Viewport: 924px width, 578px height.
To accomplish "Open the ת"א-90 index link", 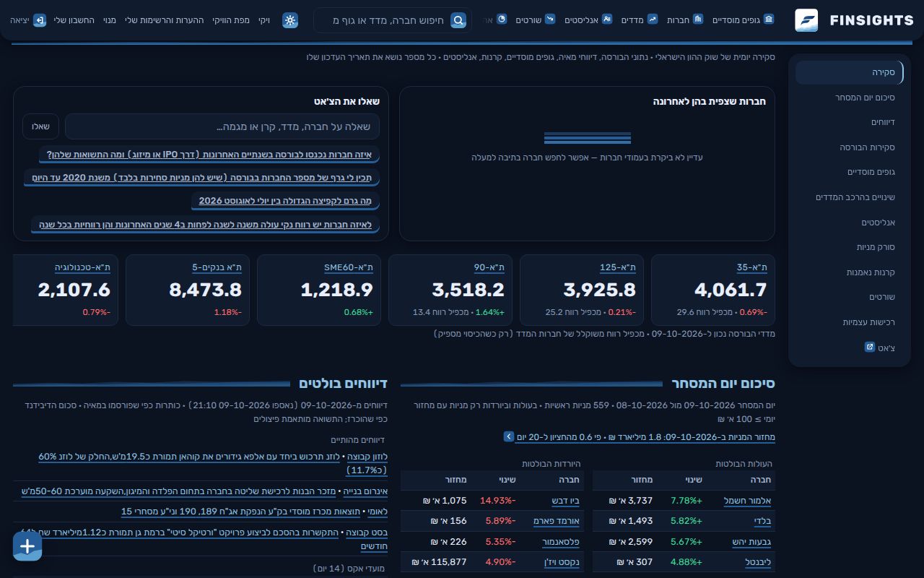I will [x=489, y=267].
